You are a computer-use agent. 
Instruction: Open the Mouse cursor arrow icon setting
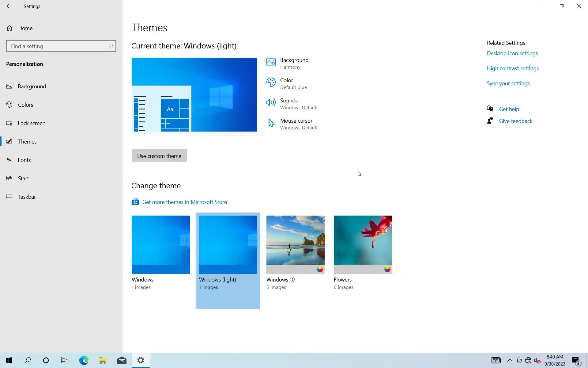point(271,123)
